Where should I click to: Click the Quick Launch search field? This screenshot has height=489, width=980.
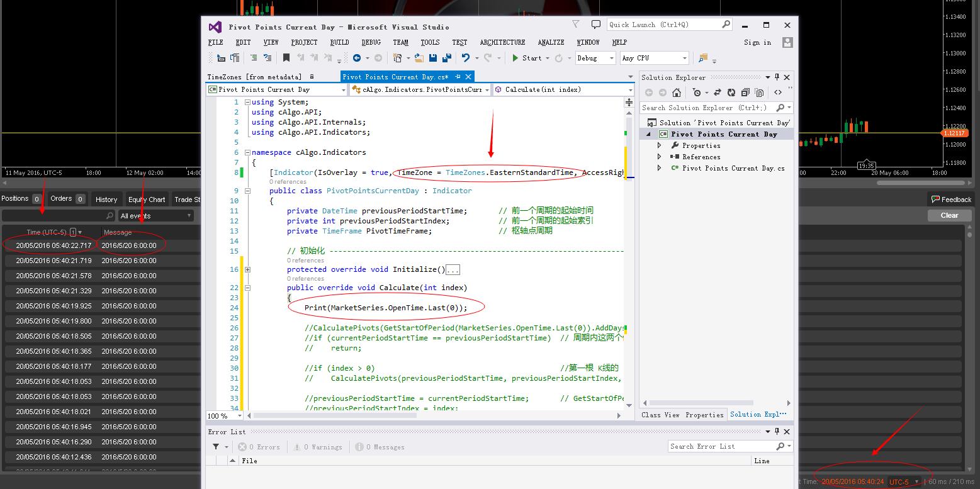pyautogui.click(x=669, y=25)
